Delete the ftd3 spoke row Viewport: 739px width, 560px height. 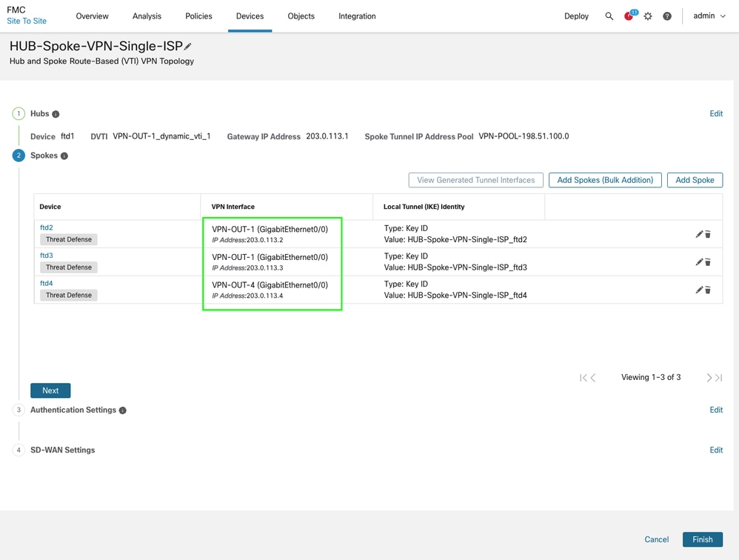(708, 262)
